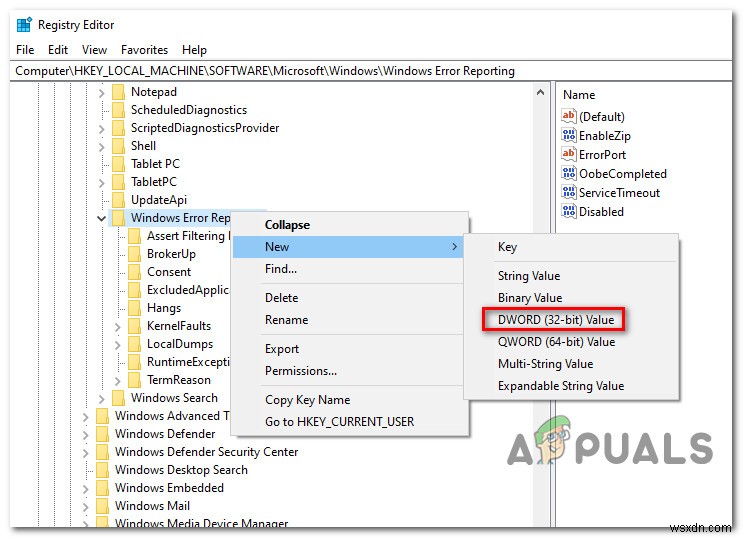Screen dimensions: 743x538
Task: Open Permissions... from the context menu
Action: (350, 371)
